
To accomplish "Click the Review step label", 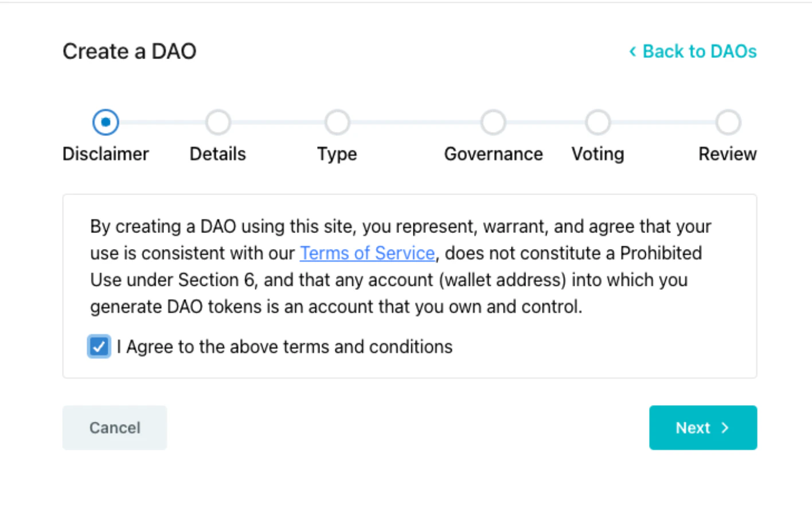I will [x=727, y=154].
